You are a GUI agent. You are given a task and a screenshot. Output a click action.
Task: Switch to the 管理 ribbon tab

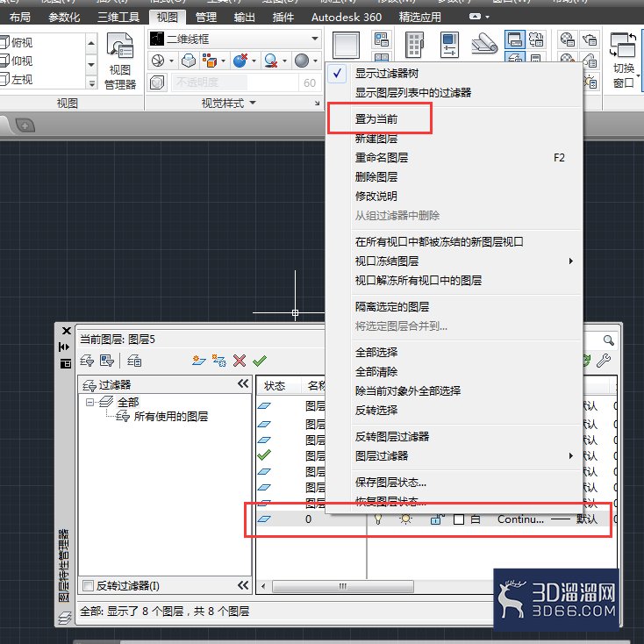coord(206,18)
